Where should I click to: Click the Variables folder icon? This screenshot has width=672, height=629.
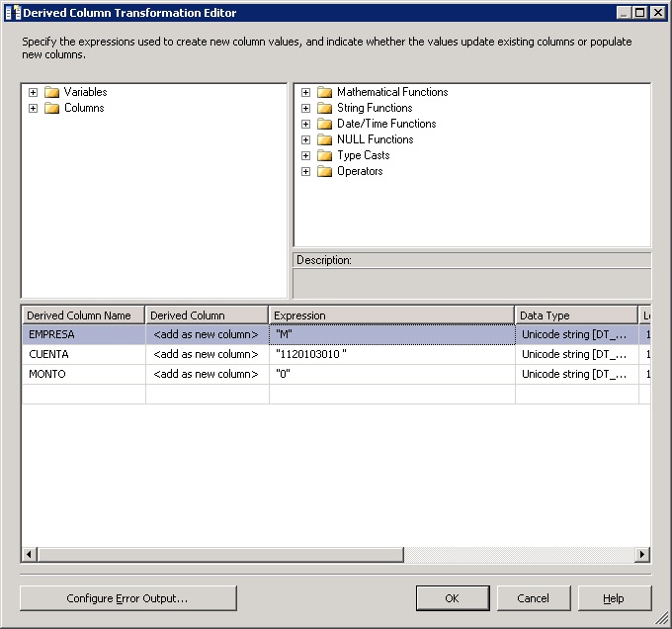click(x=51, y=92)
